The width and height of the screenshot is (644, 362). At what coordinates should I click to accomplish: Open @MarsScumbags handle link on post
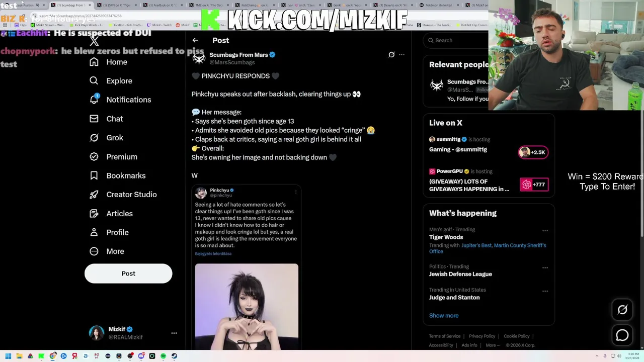pos(232,62)
